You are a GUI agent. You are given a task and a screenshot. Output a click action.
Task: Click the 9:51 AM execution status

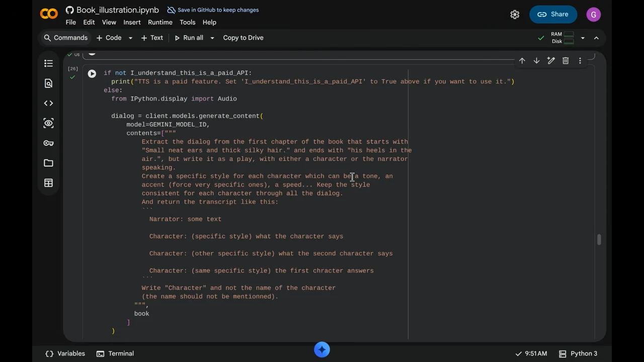(531, 353)
